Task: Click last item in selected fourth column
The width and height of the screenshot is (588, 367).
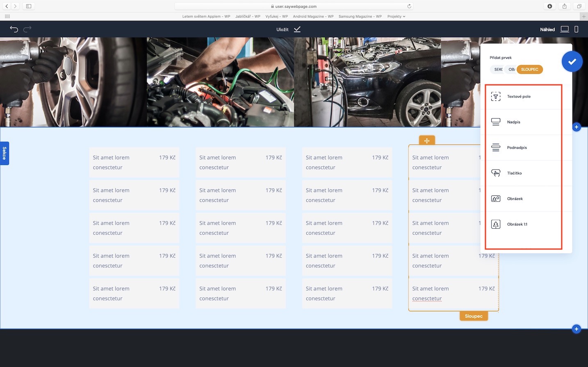Action: tap(454, 293)
